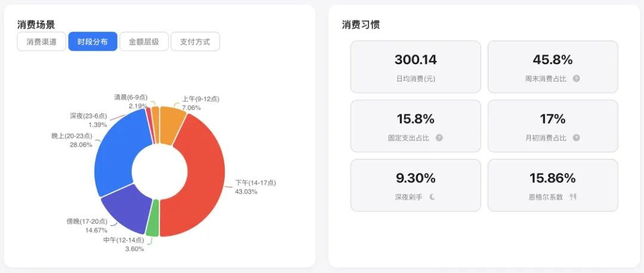Switch to the 消费渠道 tab

click(41, 42)
